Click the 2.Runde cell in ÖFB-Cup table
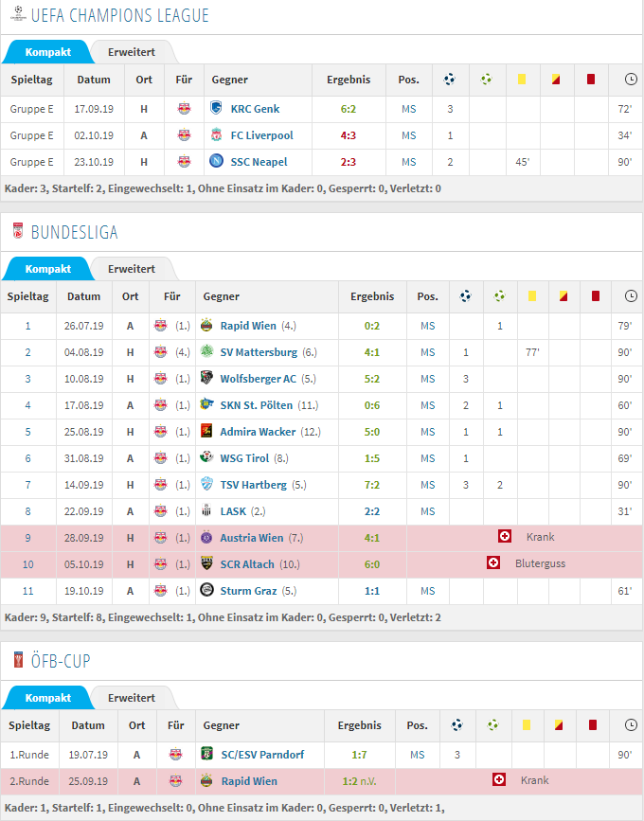The image size is (644, 821). pyautogui.click(x=29, y=781)
